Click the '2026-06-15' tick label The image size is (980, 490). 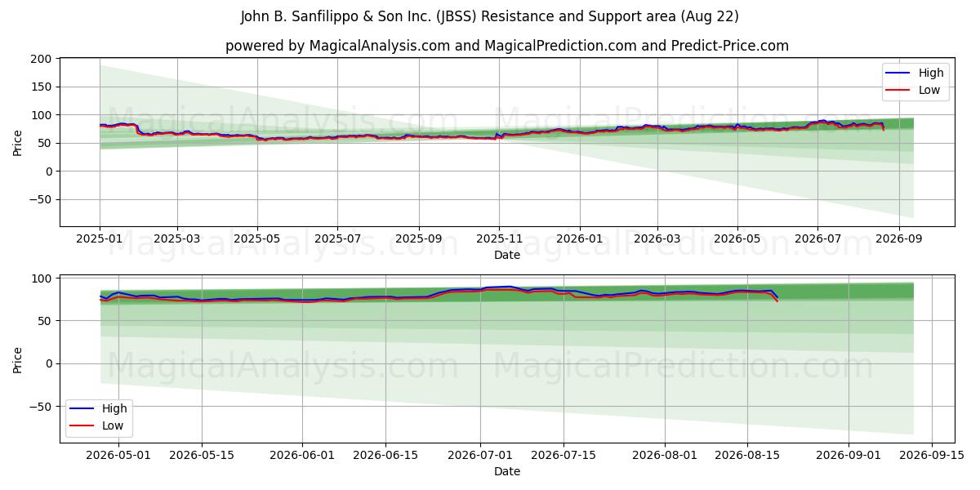tap(385, 456)
